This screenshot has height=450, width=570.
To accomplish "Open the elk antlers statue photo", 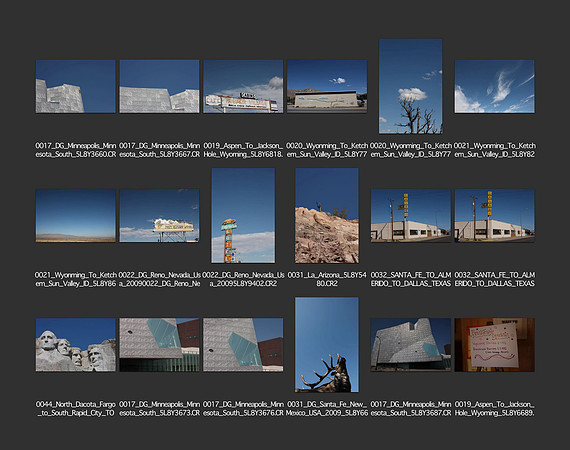I will [x=327, y=345].
